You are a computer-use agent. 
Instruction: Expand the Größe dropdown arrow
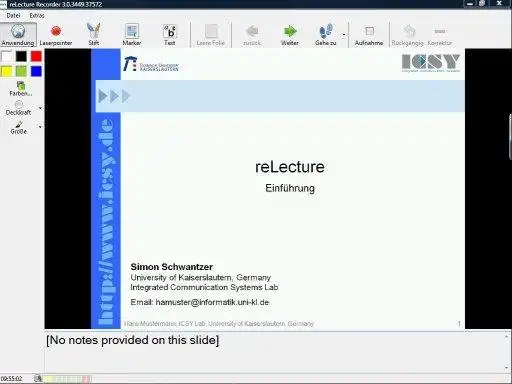[40, 127]
